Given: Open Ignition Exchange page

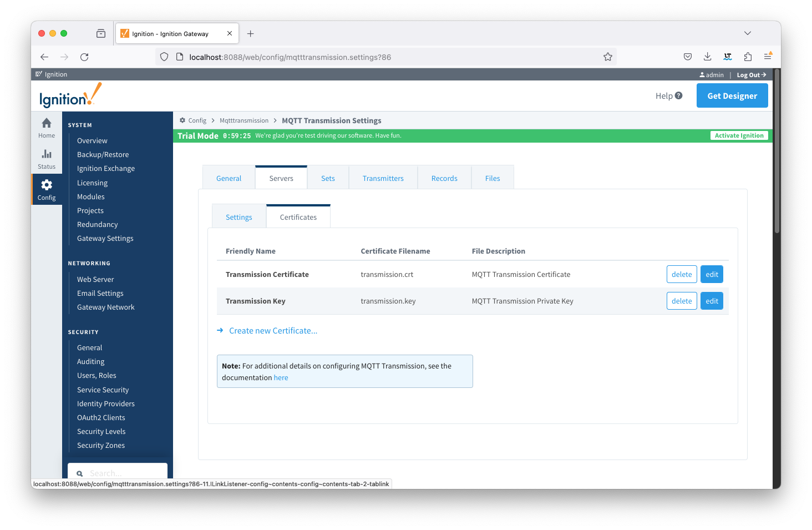Looking at the screenshot, I should click(x=106, y=168).
